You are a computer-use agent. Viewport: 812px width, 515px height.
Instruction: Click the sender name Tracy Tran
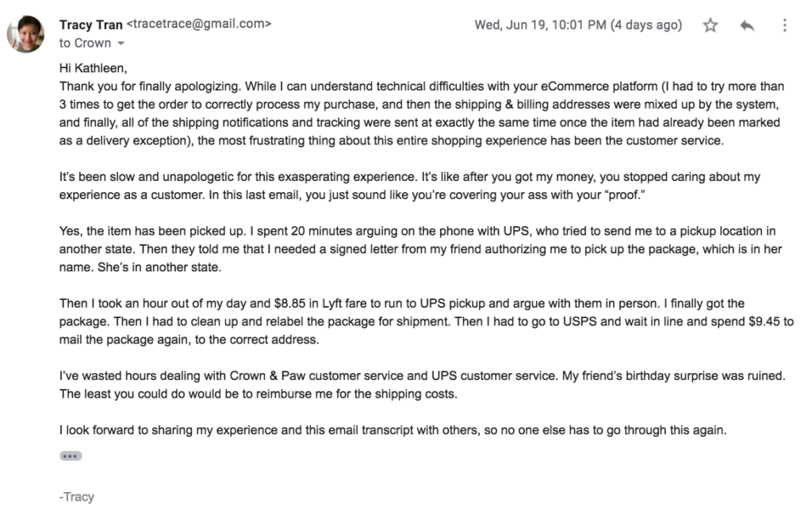pos(90,25)
